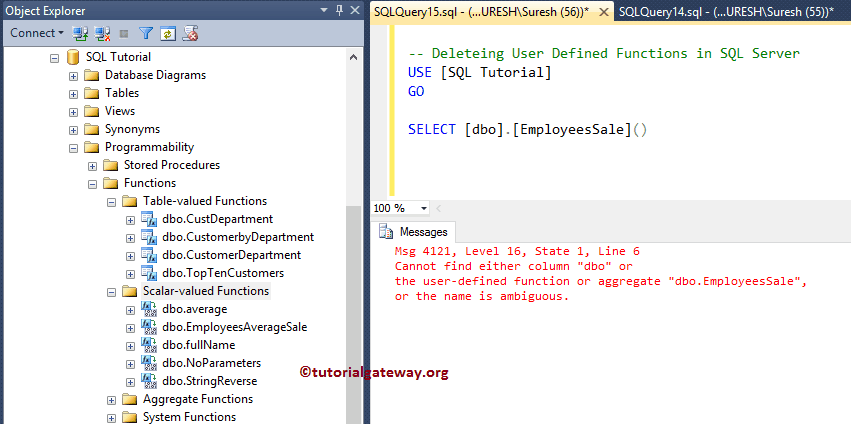Click the SELECT keyword in query editor
The width and height of the screenshot is (851, 424).
coord(432,130)
